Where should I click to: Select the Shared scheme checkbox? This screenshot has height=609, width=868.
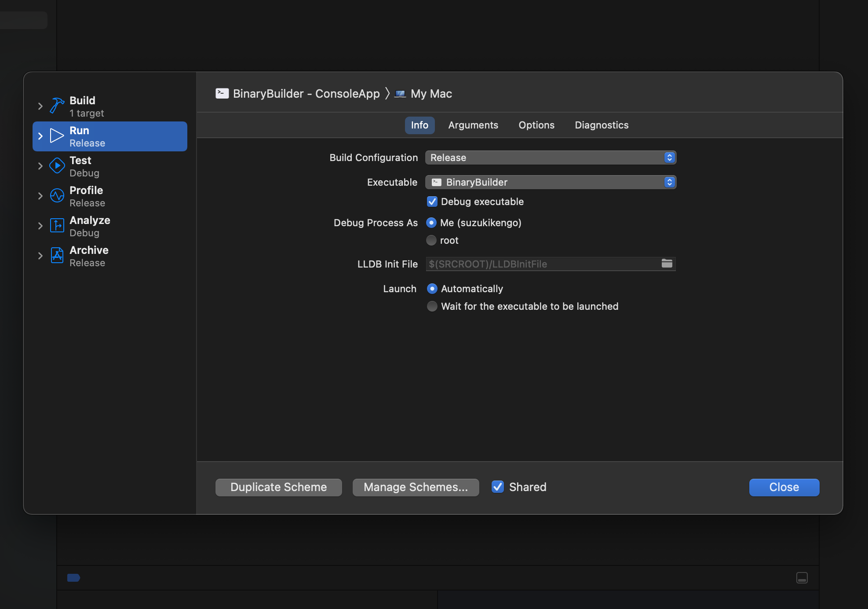click(x=499, y=487)
